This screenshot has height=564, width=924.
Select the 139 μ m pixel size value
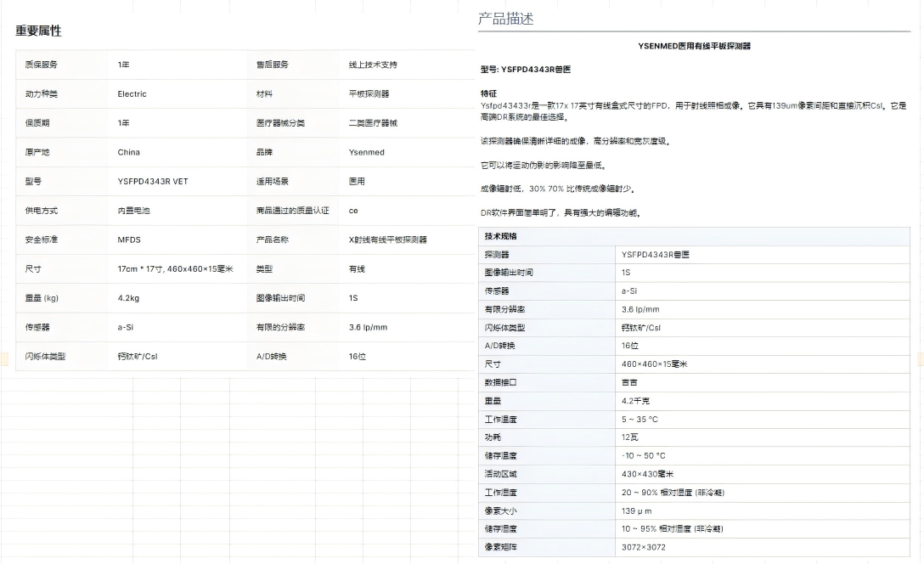pos(636,511)
